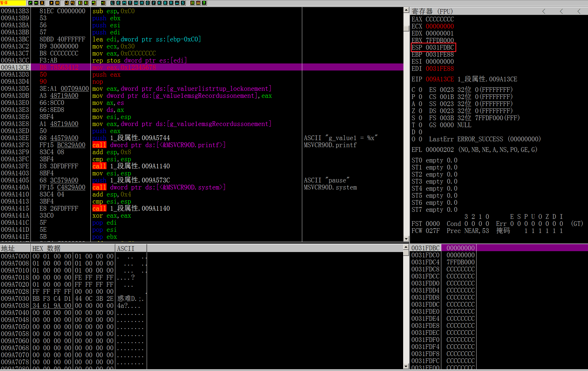Image resolution: width=588 pixels, height=371 pixels.
Task: Select the ESP register value 0031FDBC
Action: click(440, 48)
